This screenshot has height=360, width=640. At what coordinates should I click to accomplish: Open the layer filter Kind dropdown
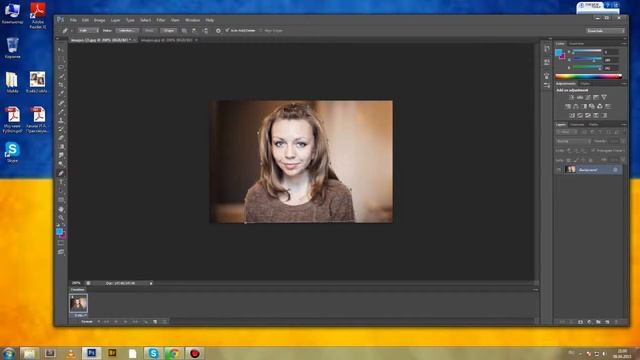tap(567, 132)
